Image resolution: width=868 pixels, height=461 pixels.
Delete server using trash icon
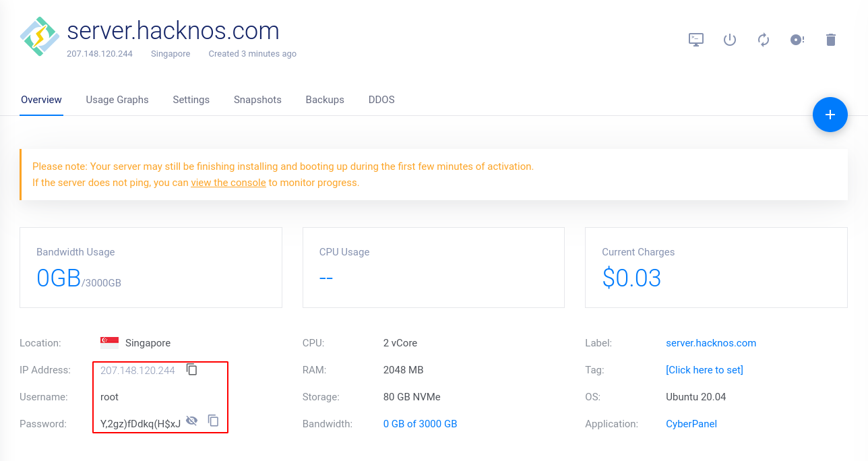(831, 40)
